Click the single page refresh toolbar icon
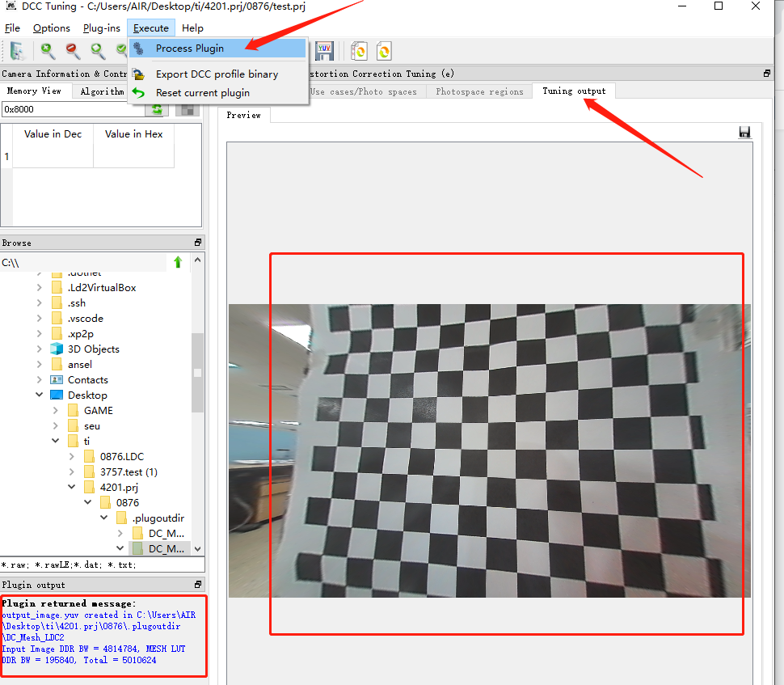This screenshot has width=784, height=685. [x=384, y=50]
